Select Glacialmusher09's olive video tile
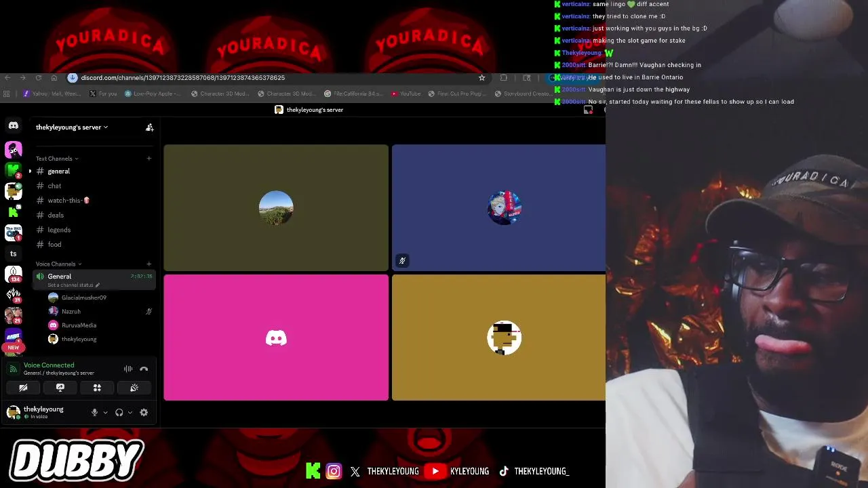This screenshot has width=868, height=488. click(x=276, y=207)
